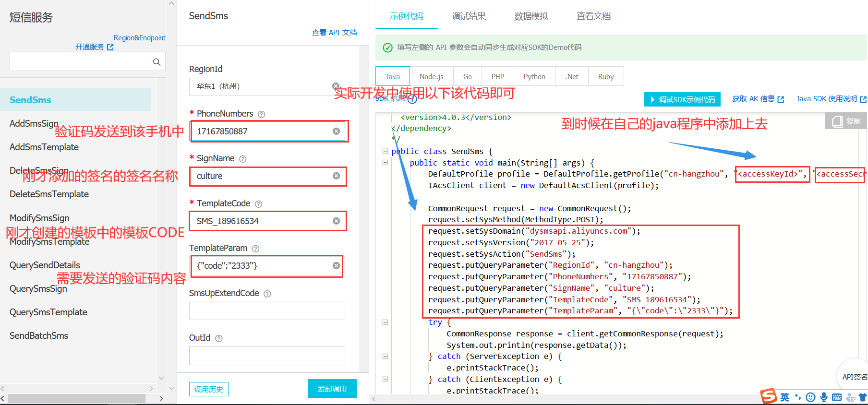868x405 pixels.
Task: Open the Java SDK 使用说明 link
Action: tap(831, 99)
